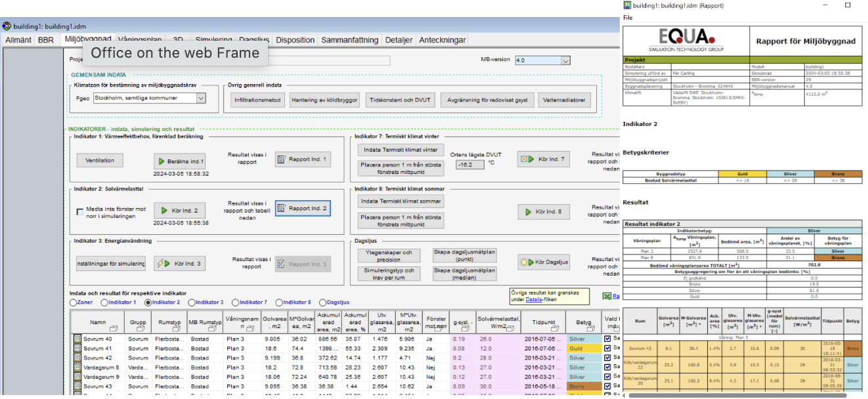The width and height of the screenshot is (868, 399).
Task: Click the Beräkna ind.1 play button
Action: (x=180, y=161)
